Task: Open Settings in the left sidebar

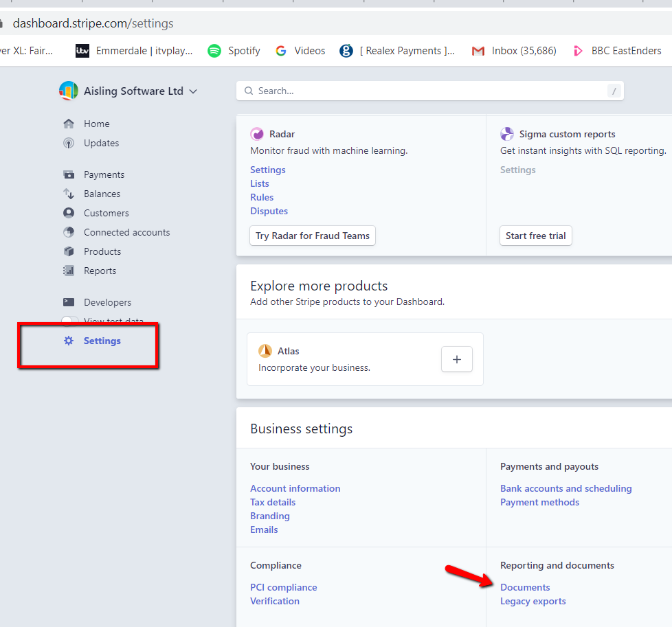Action: point(102,341)
